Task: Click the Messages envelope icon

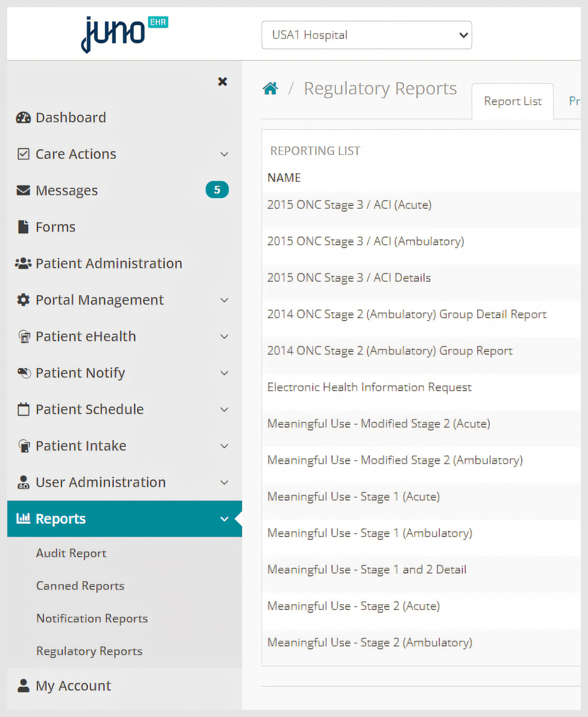Action: (x=23, y=190)
